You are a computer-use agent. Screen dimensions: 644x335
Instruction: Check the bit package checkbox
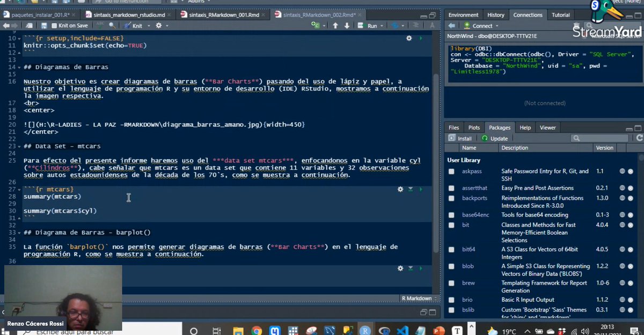[x=452, y=225]
